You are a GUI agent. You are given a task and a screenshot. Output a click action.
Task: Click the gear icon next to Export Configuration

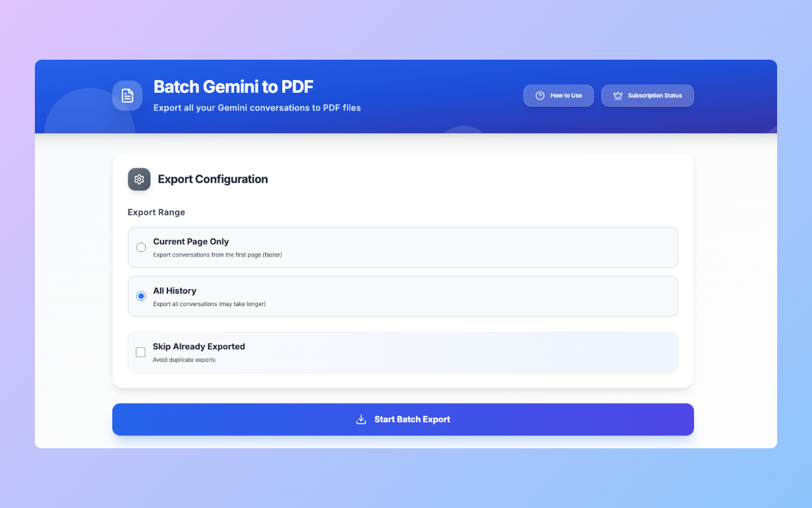coord(139,179)
